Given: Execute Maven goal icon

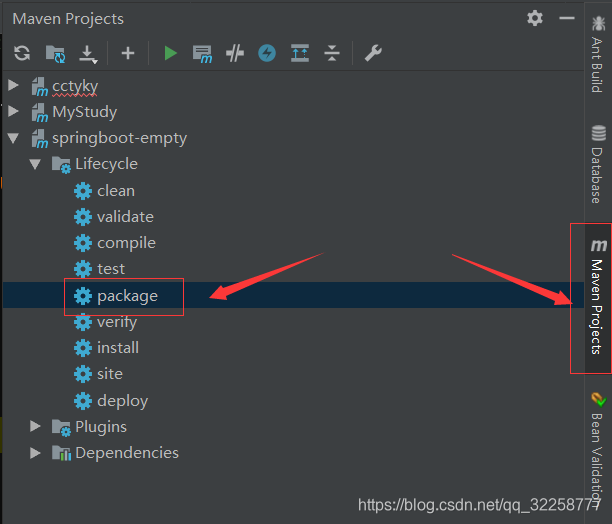Looking at the screenshot, I should (x=202, y=54).
